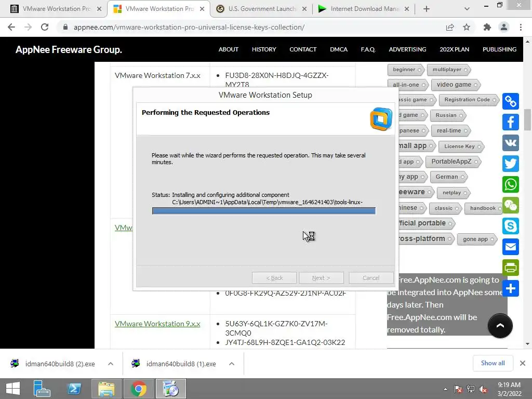Click the VMware Workstation logo in setup

(381, 119)
